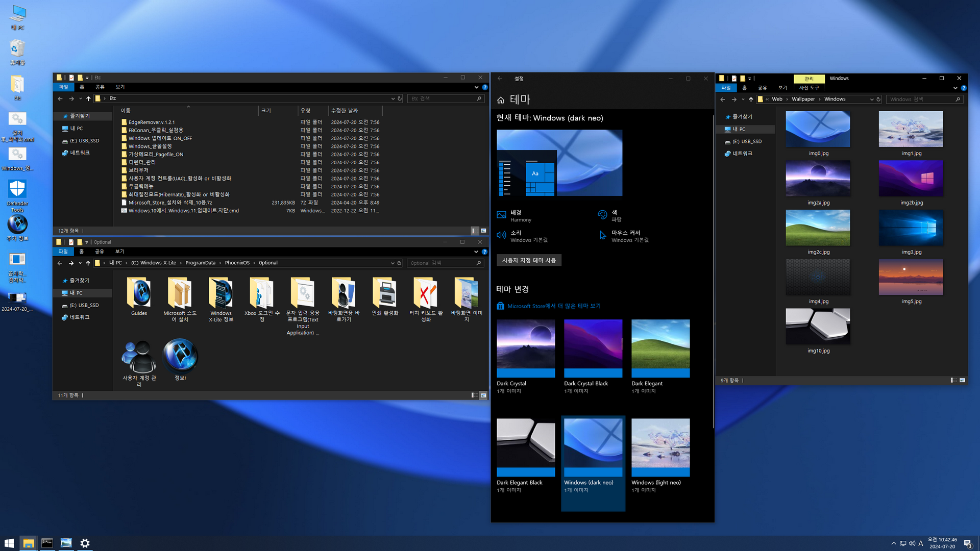Open the Guides folder icon
Screen dimensions: 980x551
(x=139, y=293)
